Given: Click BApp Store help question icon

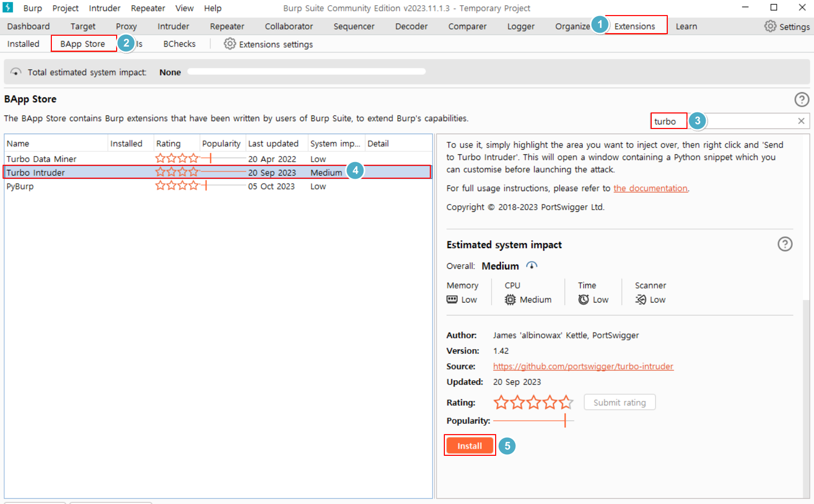Looking at the screenshot, I should click(x=802, y=99).
